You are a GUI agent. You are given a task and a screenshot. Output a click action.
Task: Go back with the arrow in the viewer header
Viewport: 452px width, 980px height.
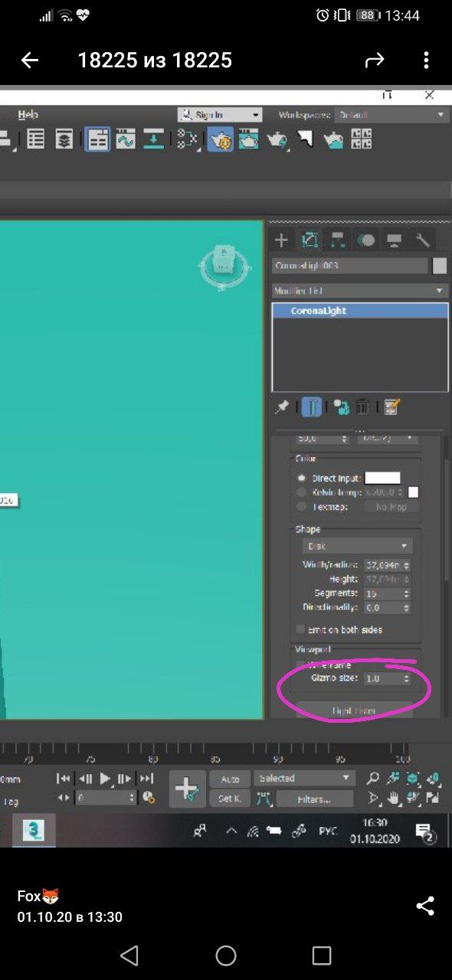29,60
